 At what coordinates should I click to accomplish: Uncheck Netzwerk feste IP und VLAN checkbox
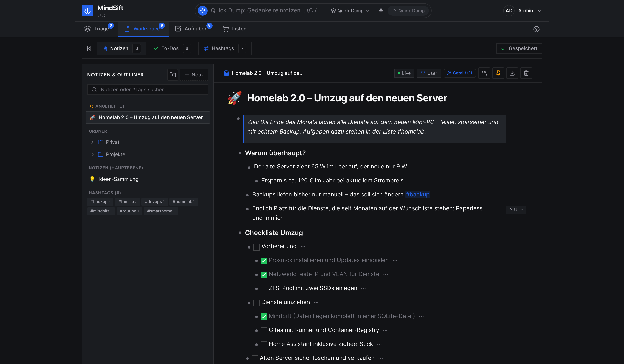coord(264,275)
